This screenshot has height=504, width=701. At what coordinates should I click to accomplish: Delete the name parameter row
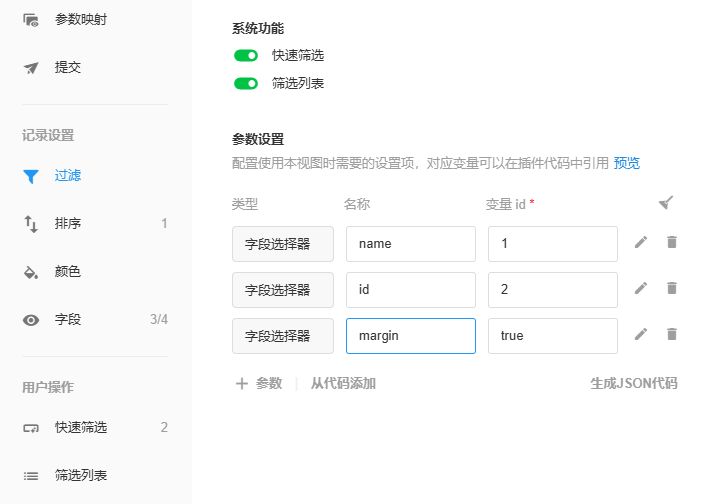pyautogui.click(x=671, y=242)
